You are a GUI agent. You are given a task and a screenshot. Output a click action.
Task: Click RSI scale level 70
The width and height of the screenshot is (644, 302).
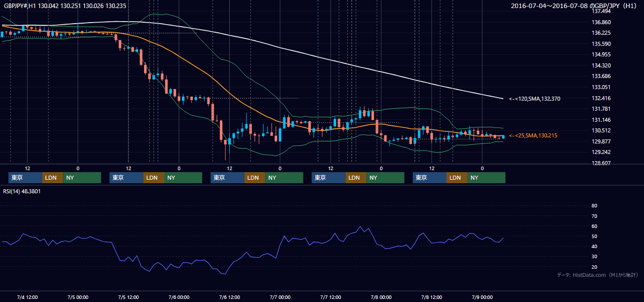click(594, 216)
